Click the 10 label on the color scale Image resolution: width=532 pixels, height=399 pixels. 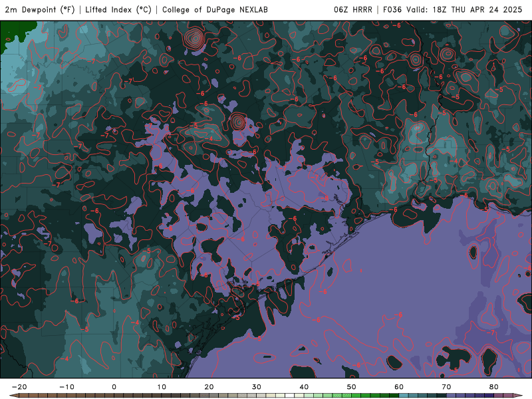point(162,387)
